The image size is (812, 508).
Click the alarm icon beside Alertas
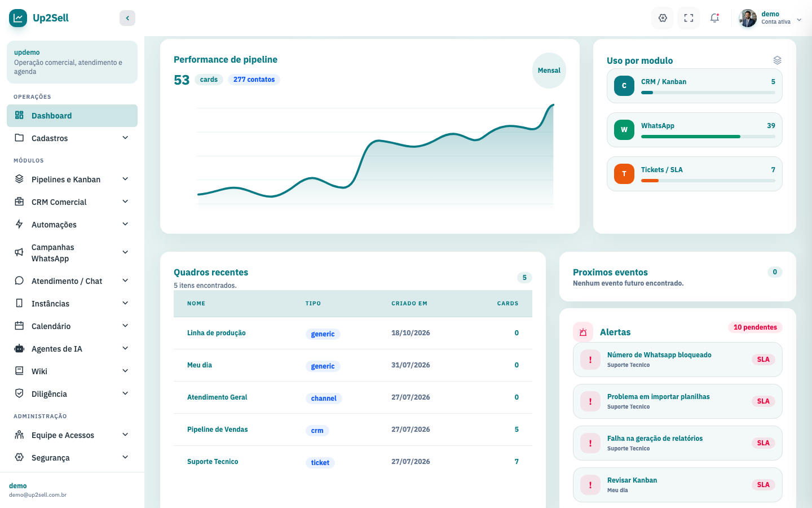(x=583, y=332)
